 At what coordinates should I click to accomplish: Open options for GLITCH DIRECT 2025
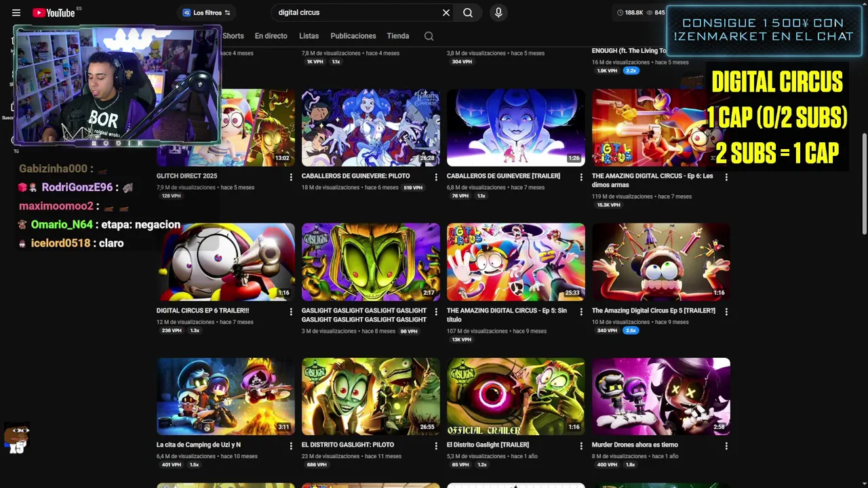click(291, 177)
